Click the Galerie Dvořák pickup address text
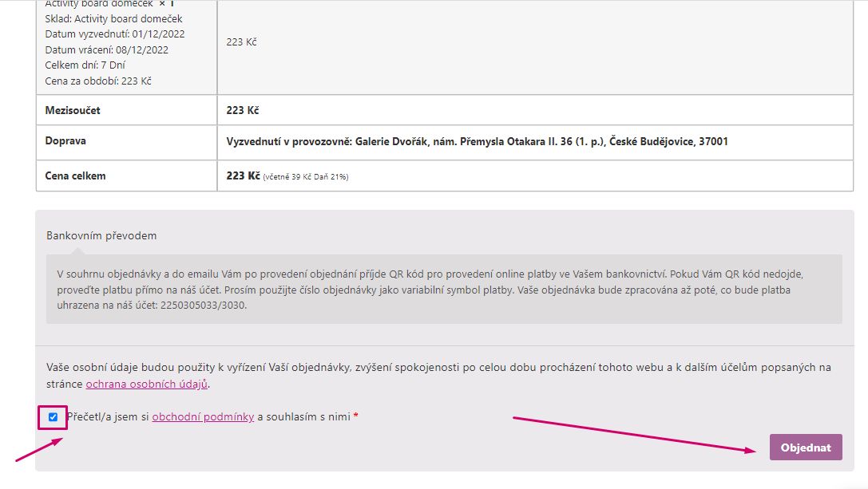 (477, 141)
